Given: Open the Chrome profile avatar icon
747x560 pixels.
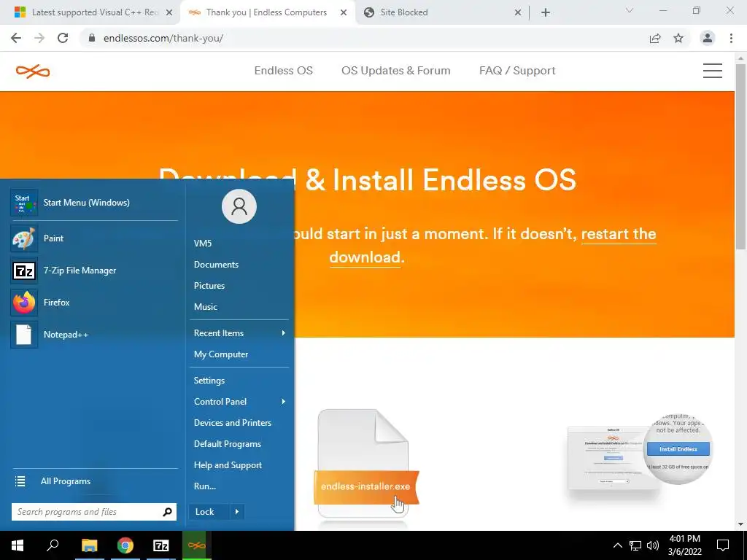Looking at the screenshot, I should (x=708, y=38).
